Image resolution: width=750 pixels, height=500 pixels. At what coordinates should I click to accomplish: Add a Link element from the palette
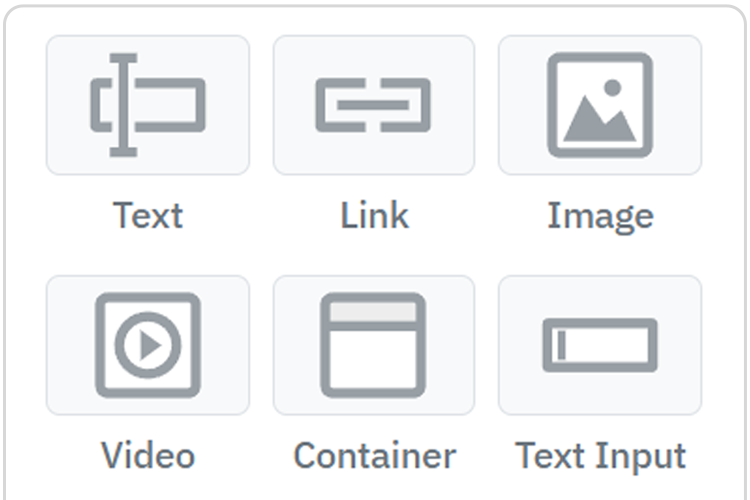[374, 105]
